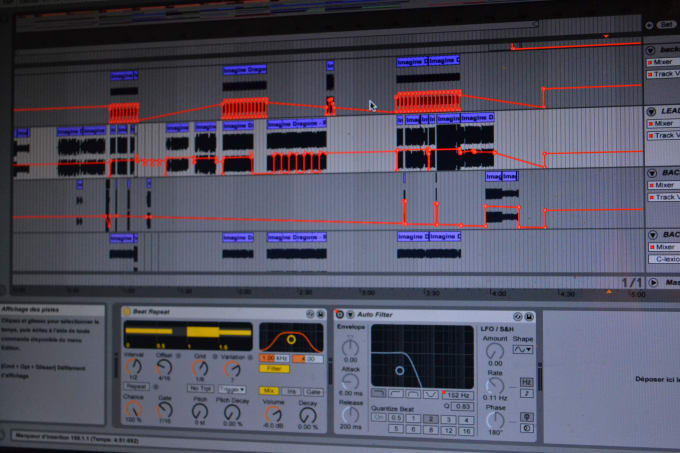Click the yellow filter point in Beat Repeat display
Viewport: 680px width, 453px height.
[291, 339]
